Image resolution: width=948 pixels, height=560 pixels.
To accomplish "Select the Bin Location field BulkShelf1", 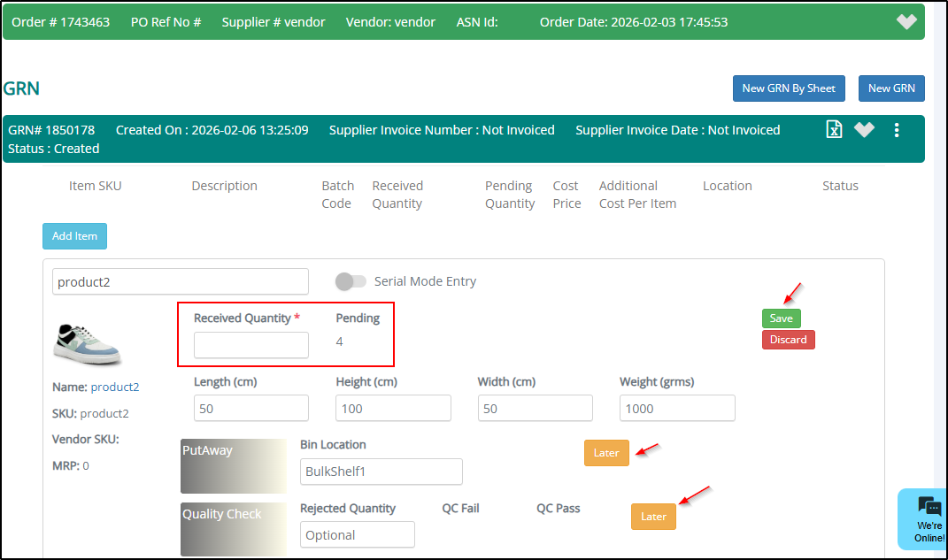I will coord(381,472).
